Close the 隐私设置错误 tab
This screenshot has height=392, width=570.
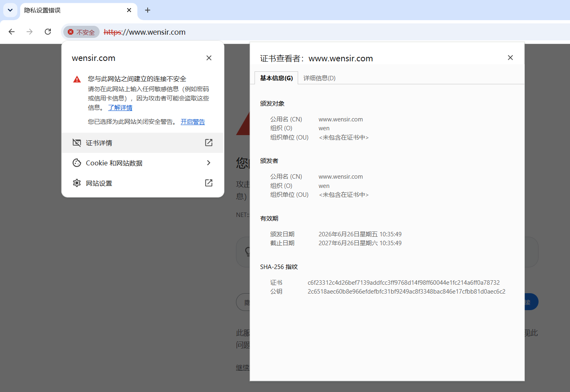pyautogui.click(x=129, y=10)
